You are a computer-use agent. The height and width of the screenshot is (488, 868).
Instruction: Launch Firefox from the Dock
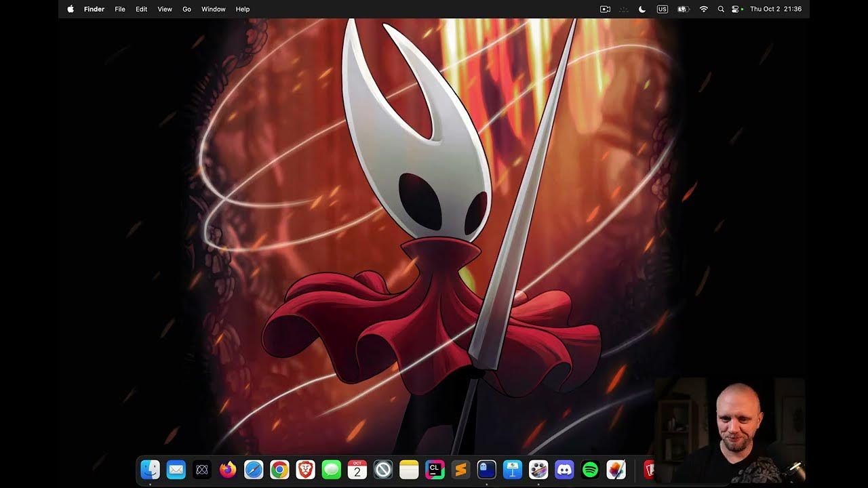(228, 469)
